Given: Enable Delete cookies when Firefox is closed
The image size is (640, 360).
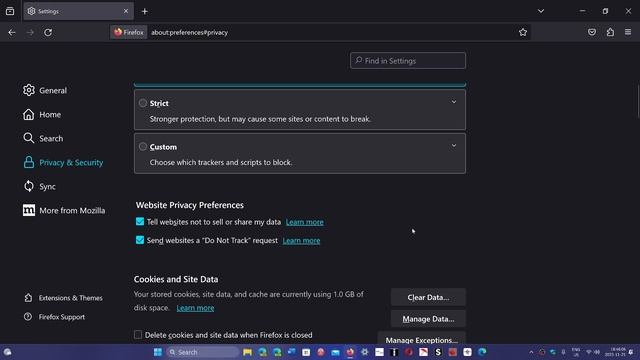Looking at the screenshot, I should tap(138, 335).
